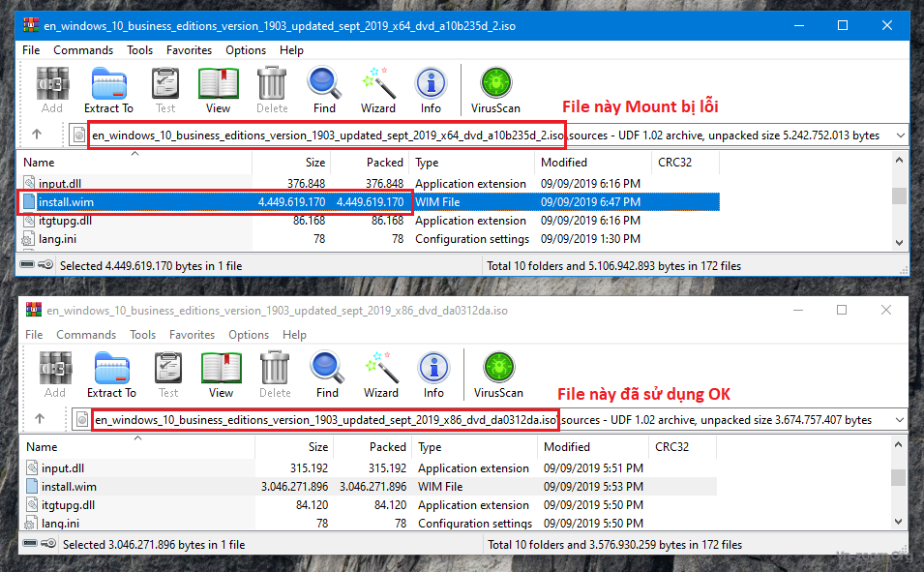
Task: Open Wizard in x86 ISO window
Action: coord(381,375)
